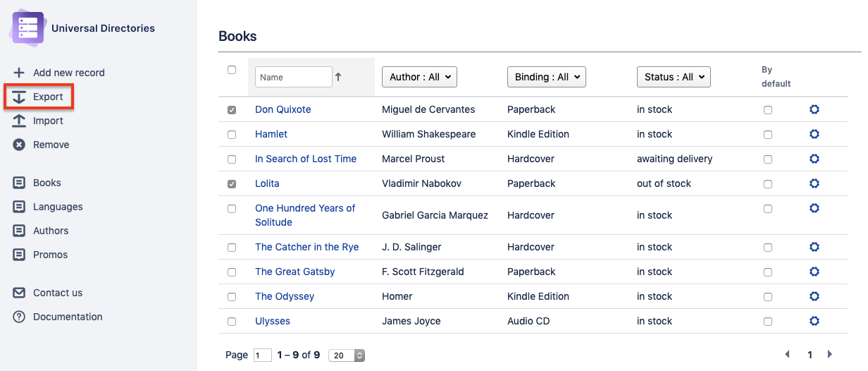Open The Great Gatsby record link
The height and width of the screenshot is (371, 868).
(x=294, y=272)
